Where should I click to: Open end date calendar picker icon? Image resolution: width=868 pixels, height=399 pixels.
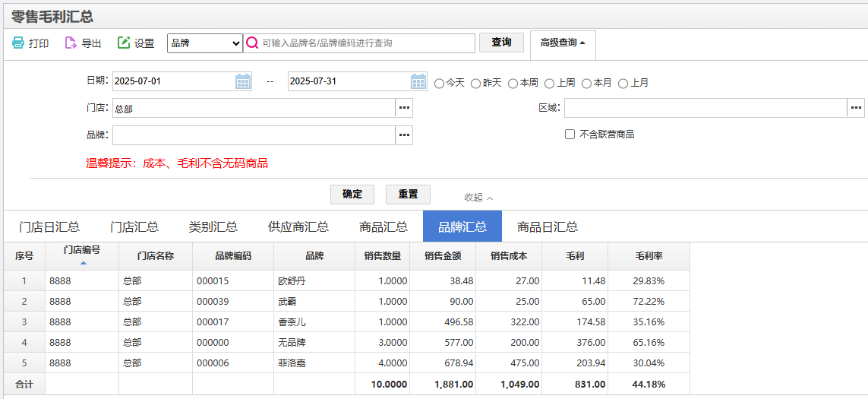pos(419,81)
